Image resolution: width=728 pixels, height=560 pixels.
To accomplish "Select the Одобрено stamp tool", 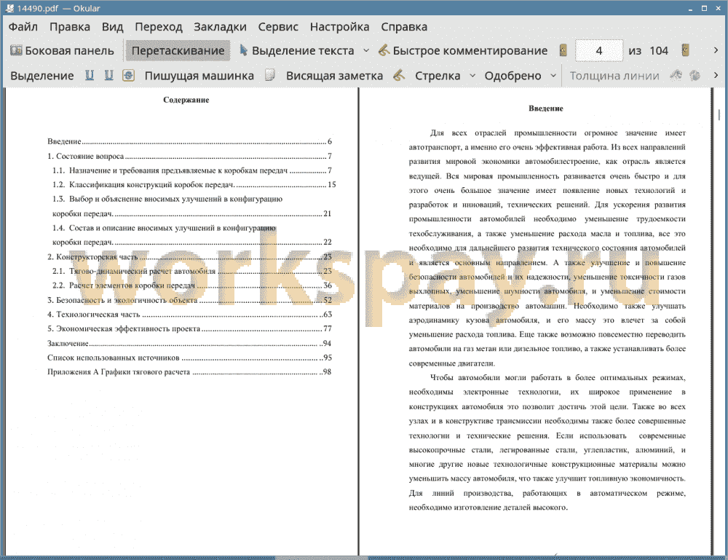I will (x=513, y=76).
